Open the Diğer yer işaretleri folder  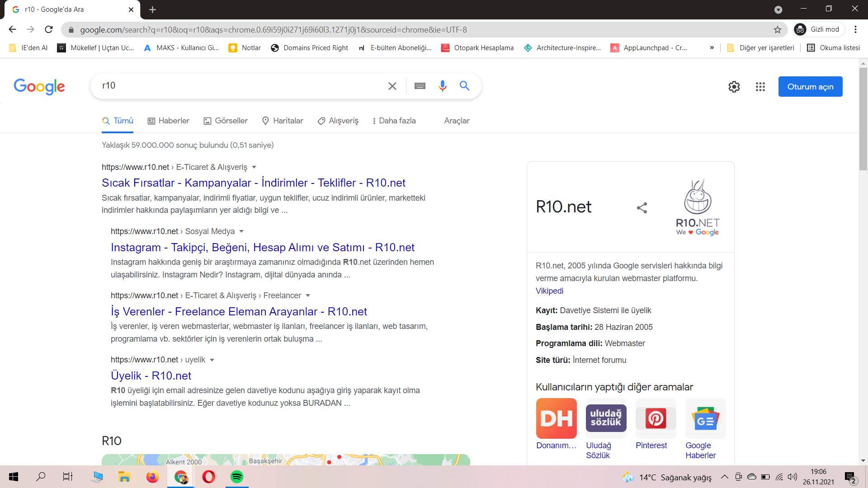coord(760,48)
